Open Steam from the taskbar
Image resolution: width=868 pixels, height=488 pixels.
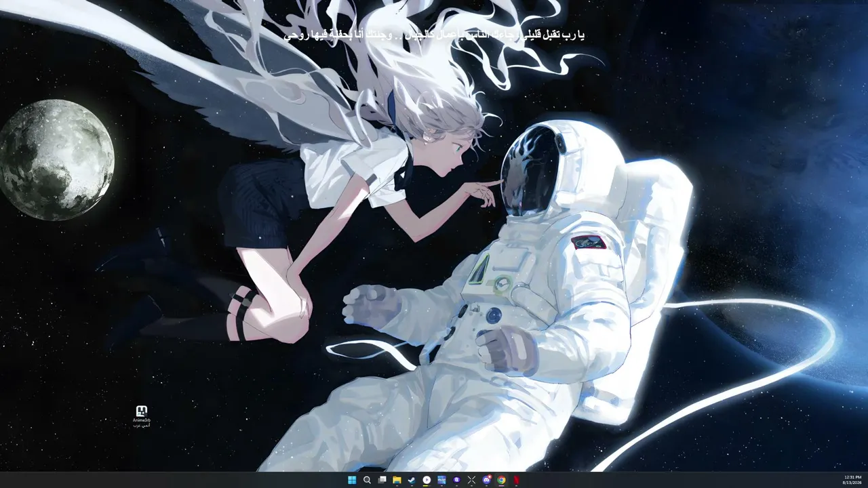[412, 480]
